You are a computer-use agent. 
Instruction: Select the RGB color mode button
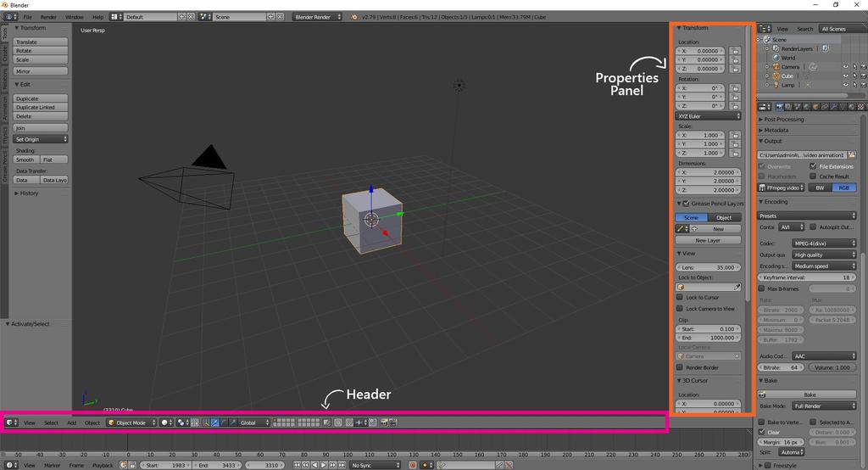[844, 187]
